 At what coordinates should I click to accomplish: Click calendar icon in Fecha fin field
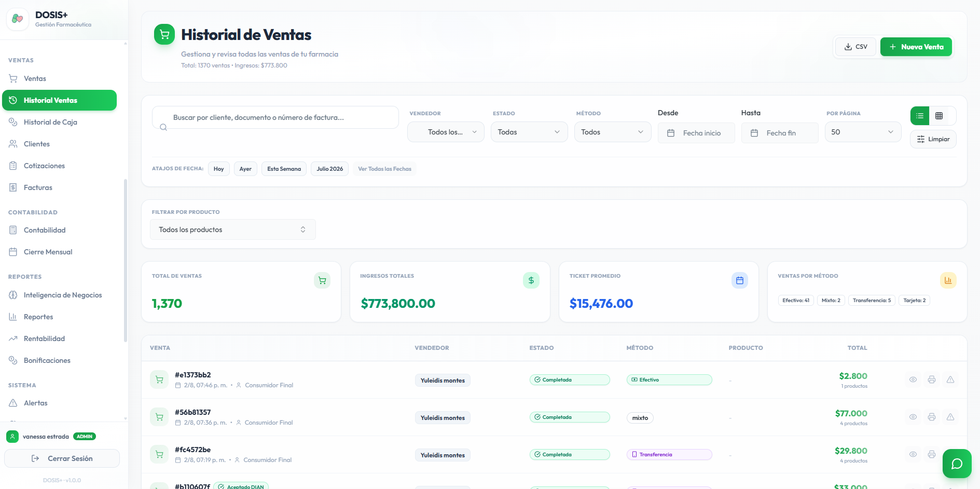[754, 133]
